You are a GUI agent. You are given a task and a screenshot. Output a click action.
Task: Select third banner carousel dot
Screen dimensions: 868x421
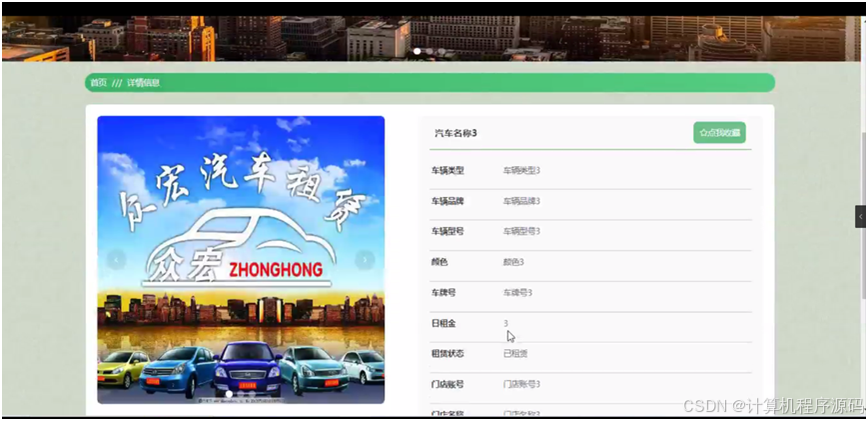tap(441, 52)
